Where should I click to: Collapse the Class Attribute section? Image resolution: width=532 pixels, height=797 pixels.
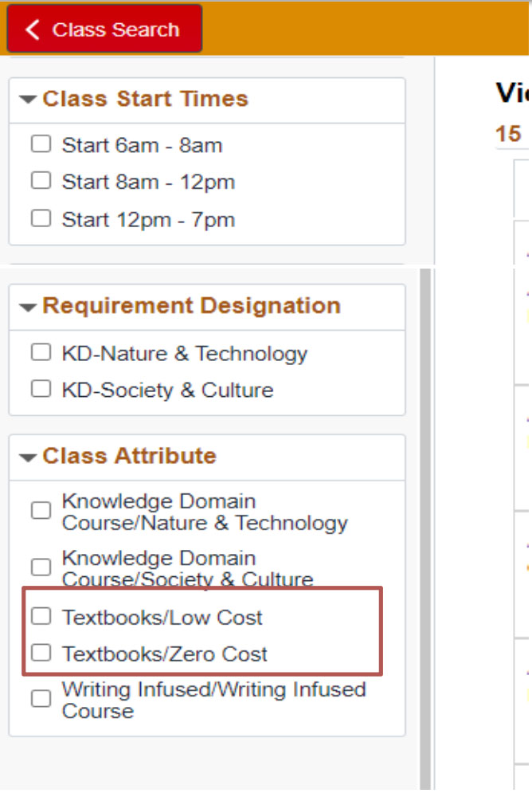pyautogui.click(x=29, y=457)
